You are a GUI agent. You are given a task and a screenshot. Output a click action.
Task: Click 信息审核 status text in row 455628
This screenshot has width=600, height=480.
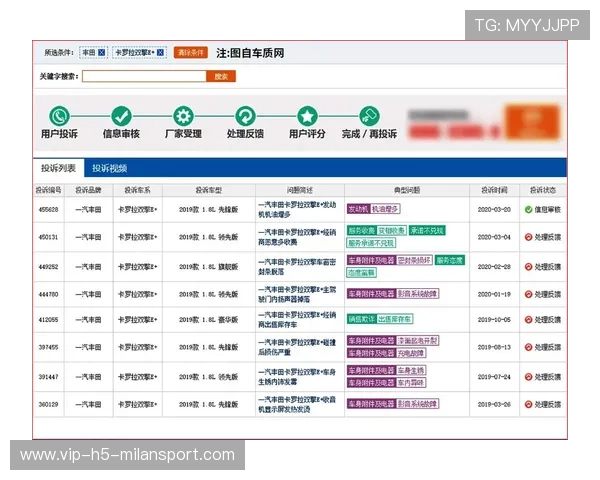(548, 209)
